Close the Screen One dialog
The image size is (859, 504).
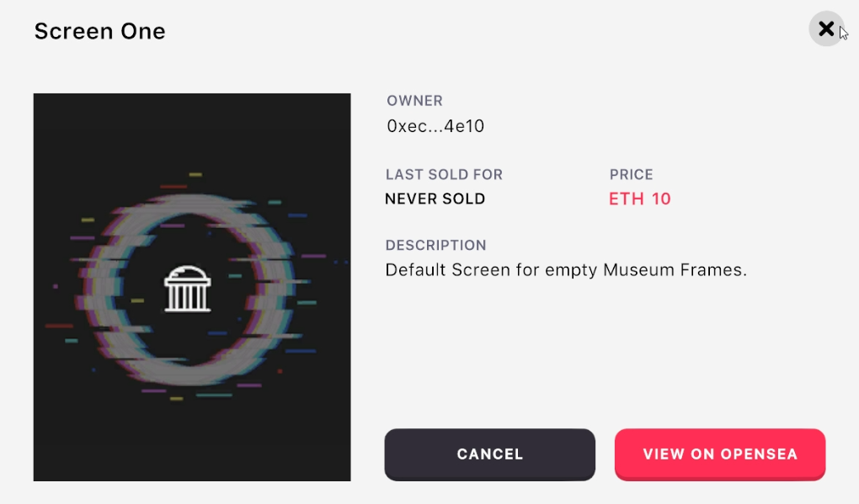826,29
